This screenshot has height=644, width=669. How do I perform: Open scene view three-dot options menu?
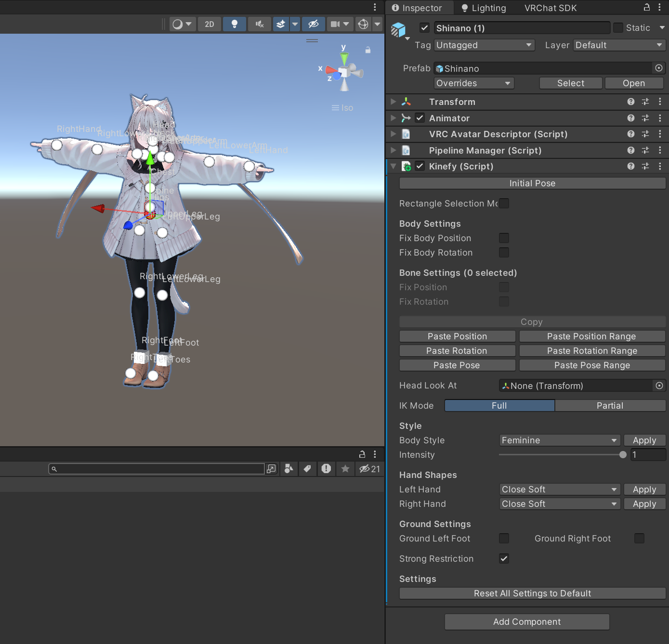pyautogui.click(x=375, y=7)
